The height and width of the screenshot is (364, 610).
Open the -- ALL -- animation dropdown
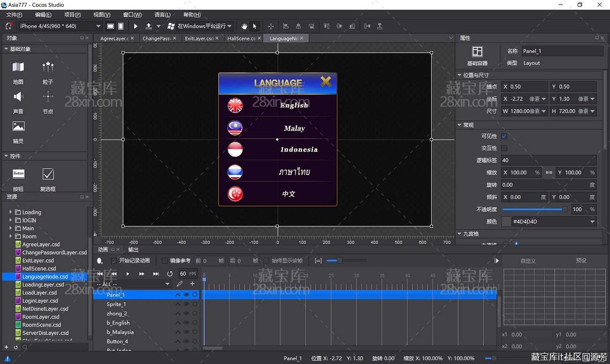(133, 284)
